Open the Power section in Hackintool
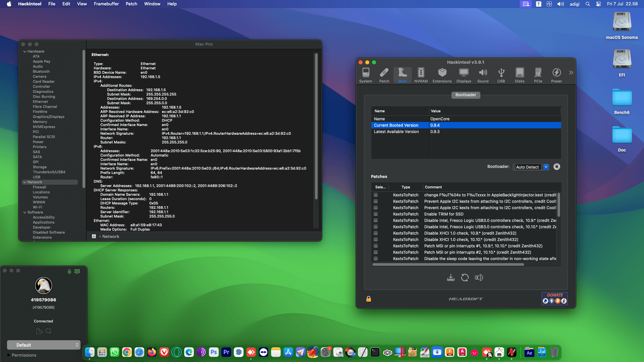This screenshot has height=362, width=644. [x=556, y=75]
